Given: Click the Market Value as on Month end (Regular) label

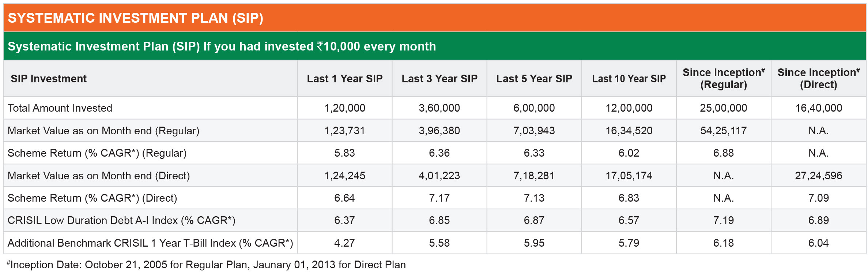Looking at the screenshot, I should pyautogui.click(x=103, y=131).
